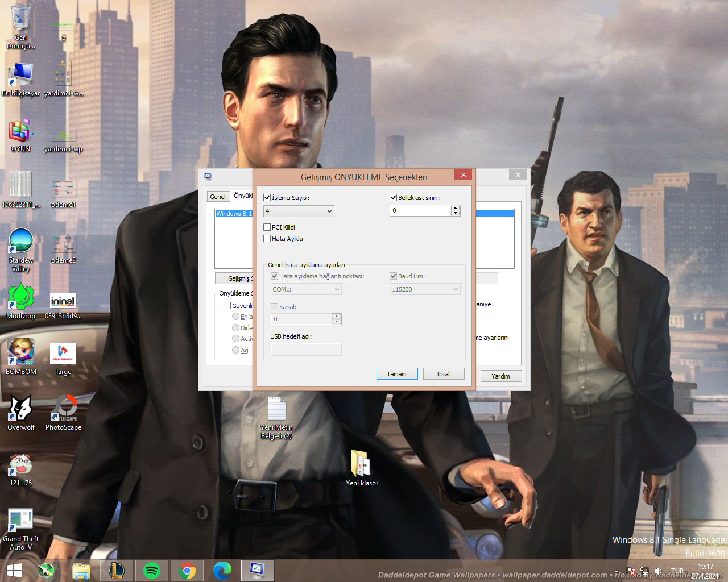728x582 pixels.
Task: Enable the PCI Kilidi checkbox
Action: [267, 227]
